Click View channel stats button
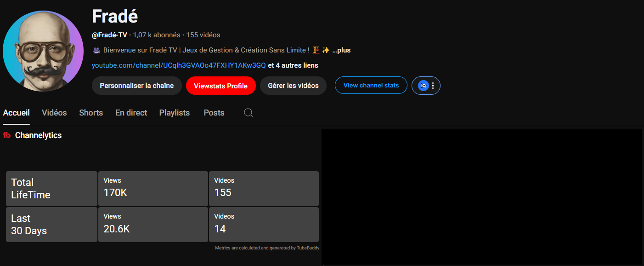This screenshot has height=266, width=644. tap(371, 85)
